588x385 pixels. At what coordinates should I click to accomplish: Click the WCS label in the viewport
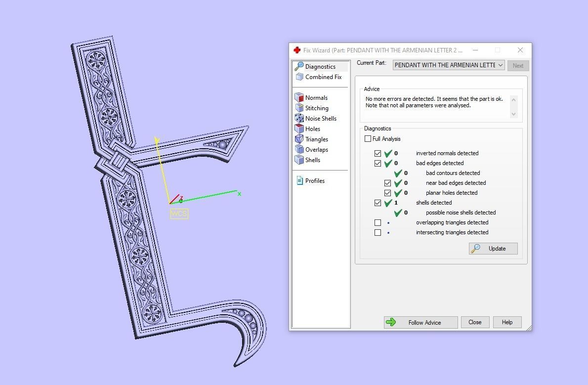coord(179,214)
